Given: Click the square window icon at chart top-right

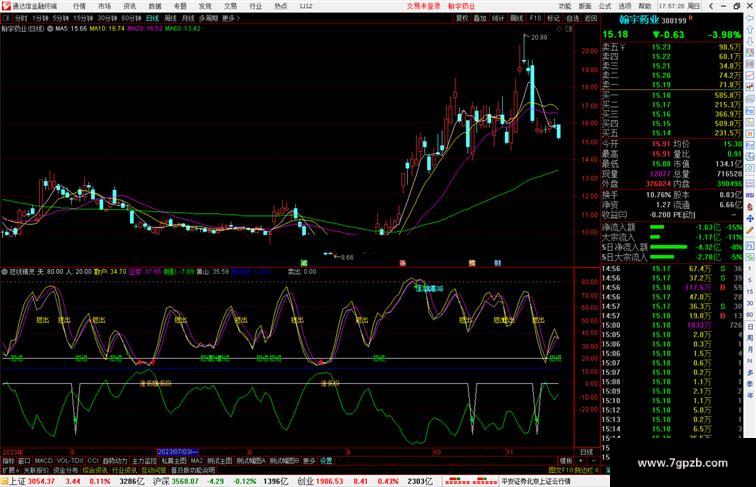Looking at the screenshot, I should pos(568,29).
